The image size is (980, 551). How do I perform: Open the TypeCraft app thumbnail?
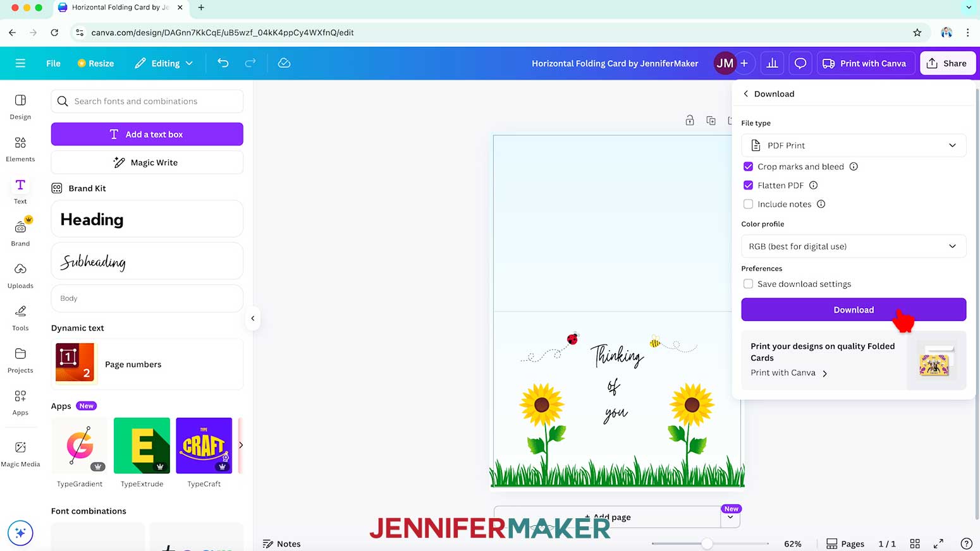[204, 445]
